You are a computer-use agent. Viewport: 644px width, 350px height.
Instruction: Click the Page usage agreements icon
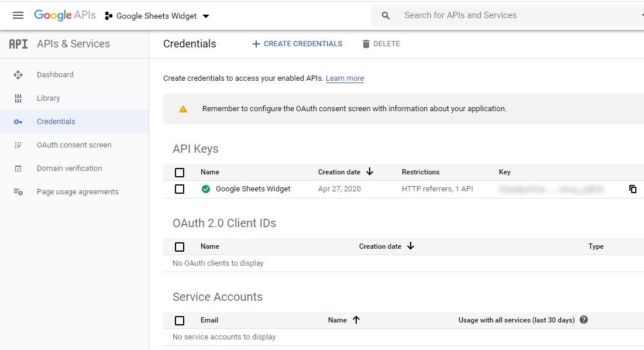pyautogui.click(x=18, y=192)
